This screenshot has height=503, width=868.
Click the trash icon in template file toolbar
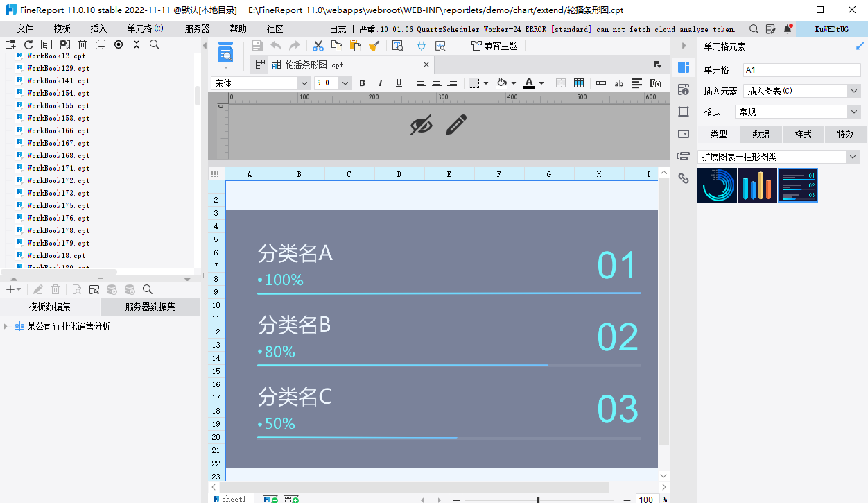83,44
